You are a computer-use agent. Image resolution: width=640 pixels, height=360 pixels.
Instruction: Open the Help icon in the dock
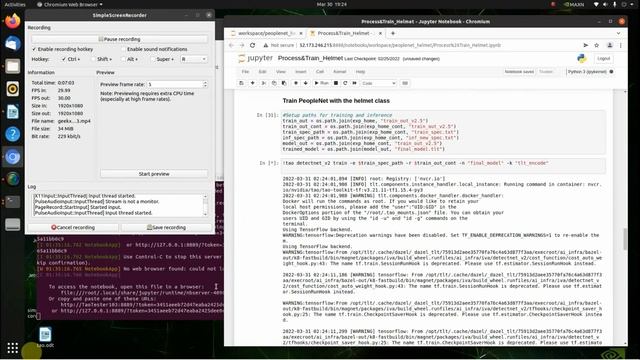pos(12,134)
